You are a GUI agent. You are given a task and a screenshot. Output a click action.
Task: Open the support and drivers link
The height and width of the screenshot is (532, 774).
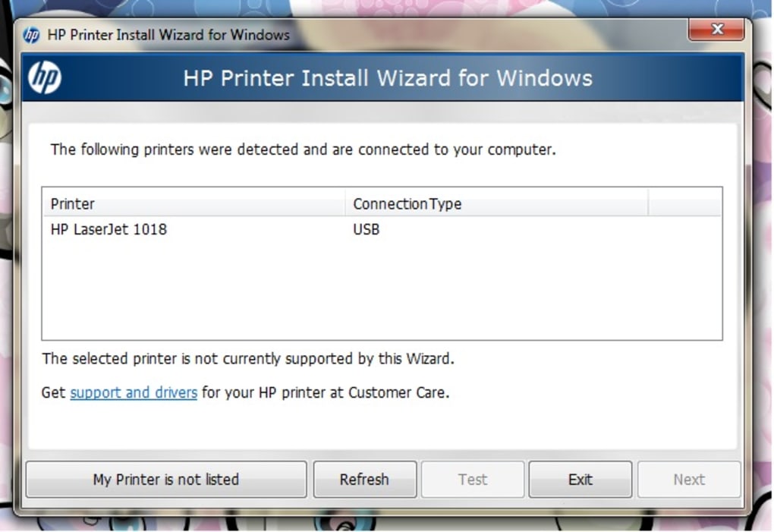(134, 392)
